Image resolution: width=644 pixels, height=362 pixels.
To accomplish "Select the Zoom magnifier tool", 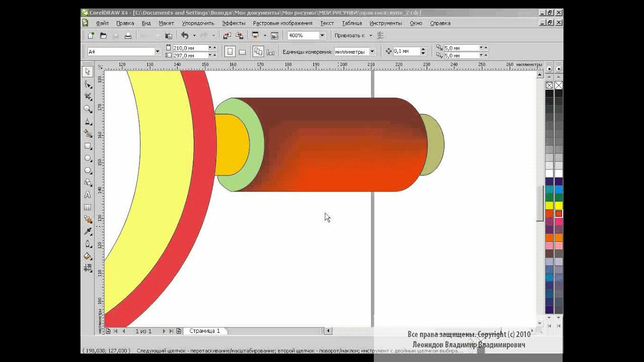I will point(88,109).
